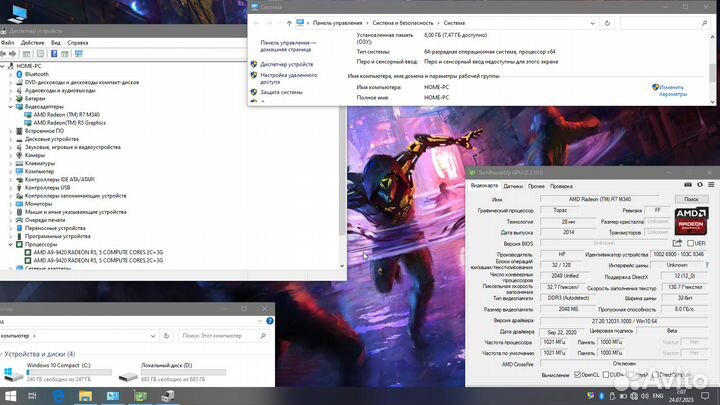Open the Explorer address bar dropdown

click(x=152, y=336)
